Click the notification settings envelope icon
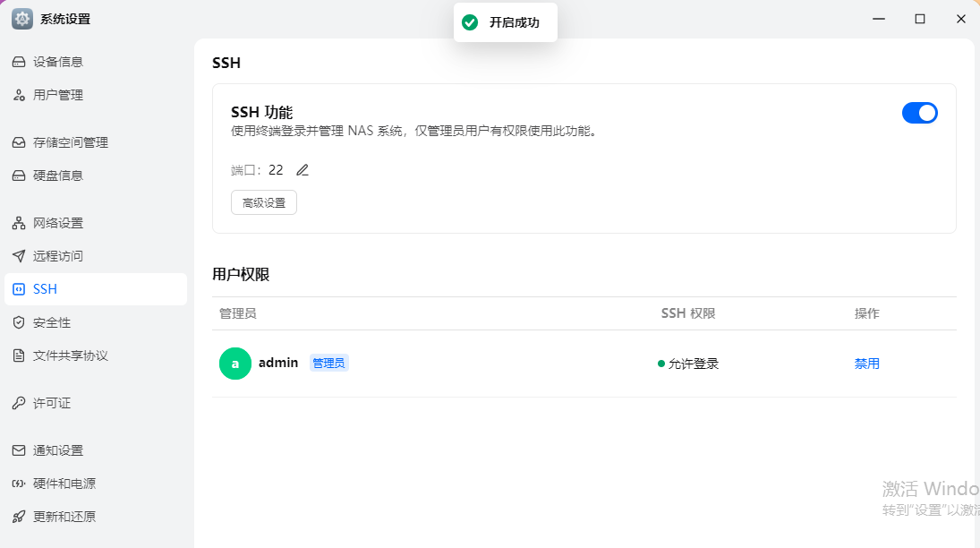 pos(19,450)
